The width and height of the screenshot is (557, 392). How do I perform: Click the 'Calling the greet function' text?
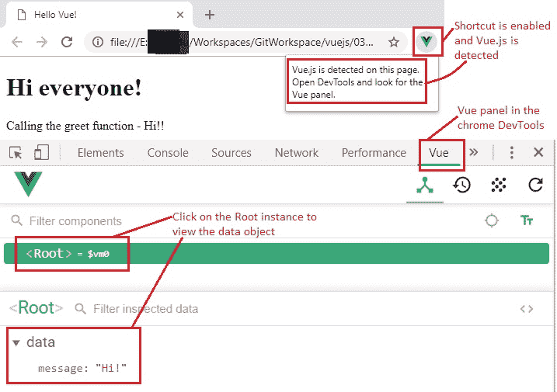tap(85, 126)
